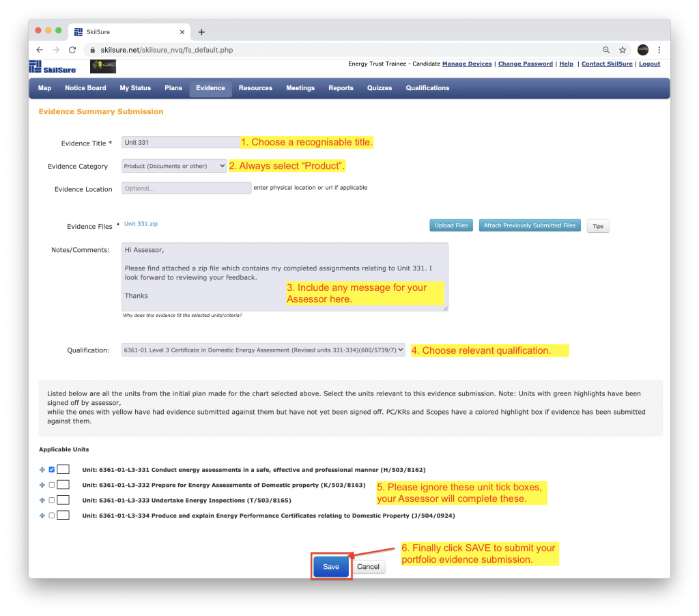Expand unit 333 with plus icon
The image size is (699, 616).
click(x=42, y=501)
